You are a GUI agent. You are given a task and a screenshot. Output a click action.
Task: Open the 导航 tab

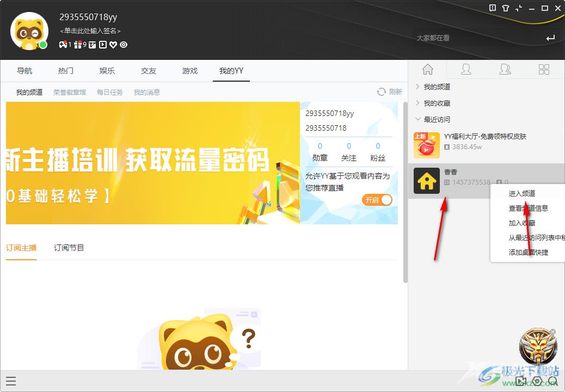point(24,71)
